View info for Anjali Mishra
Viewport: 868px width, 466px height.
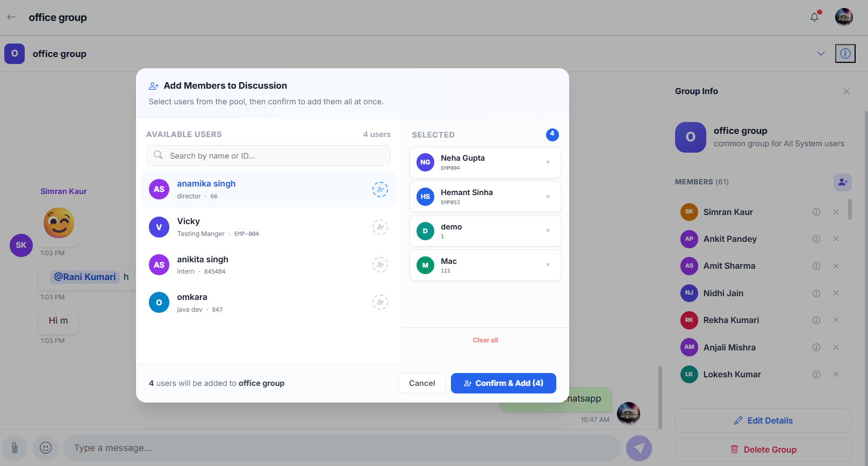coord(816,347)
